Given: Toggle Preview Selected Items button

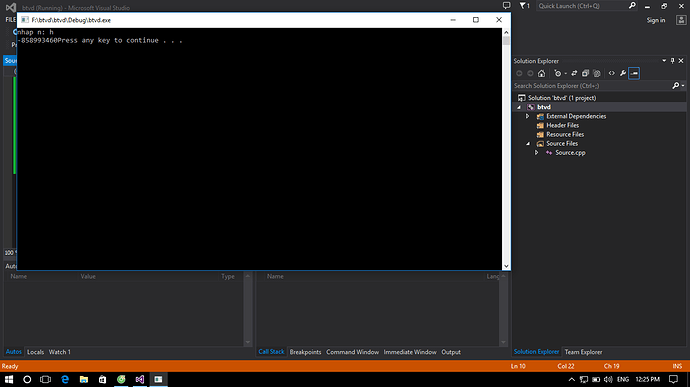Looking at the screenshot, I should click(x=634, y=74).
